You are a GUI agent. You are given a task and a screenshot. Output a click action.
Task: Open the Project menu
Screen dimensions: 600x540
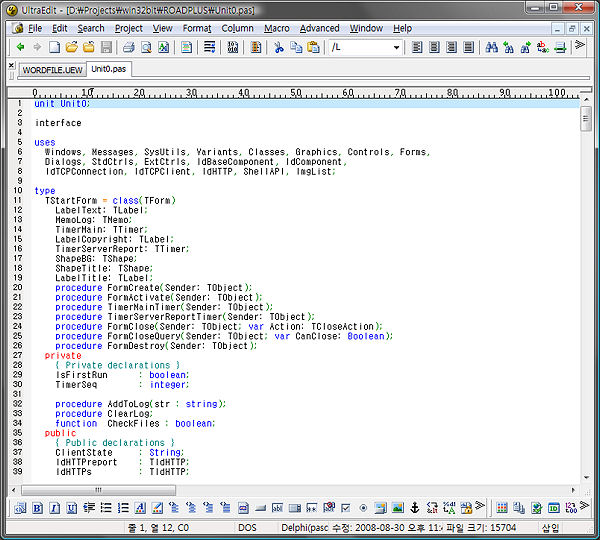[129, 28]
